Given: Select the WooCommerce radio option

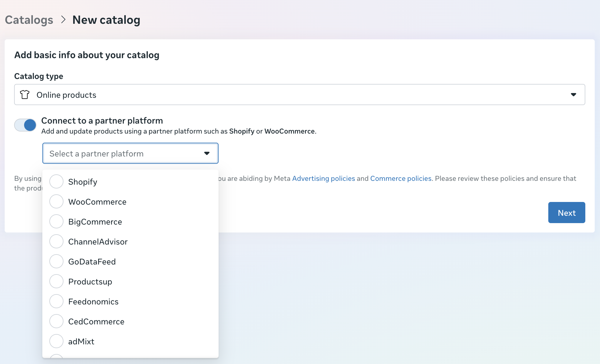Looking at the screenshot, I should tap(56, 202).
